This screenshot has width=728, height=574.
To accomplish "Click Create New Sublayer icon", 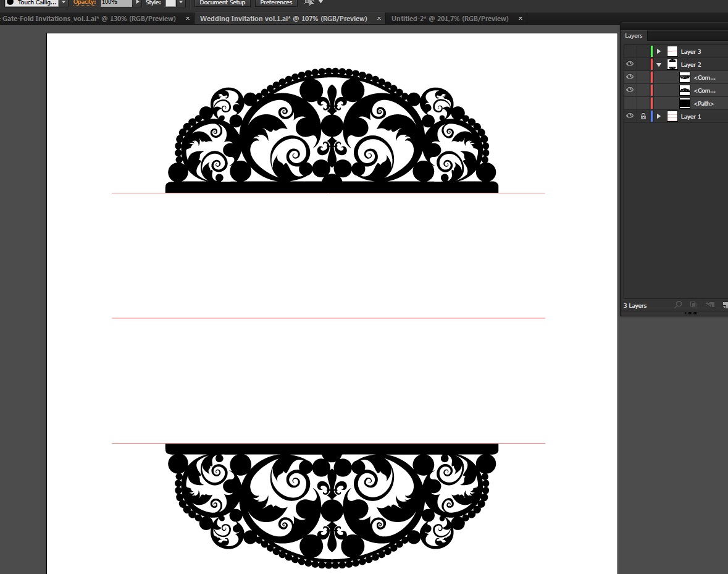I will click(709, 305).
